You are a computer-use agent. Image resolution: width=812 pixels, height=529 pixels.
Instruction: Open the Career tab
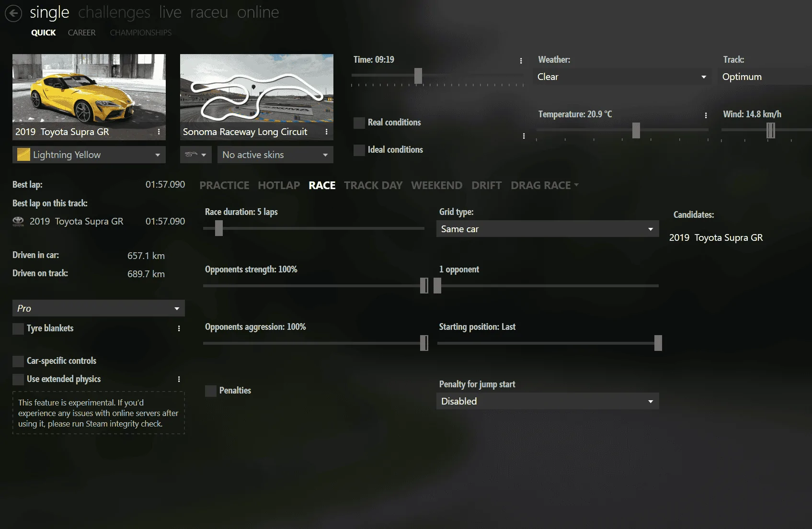tap(82, 33)
